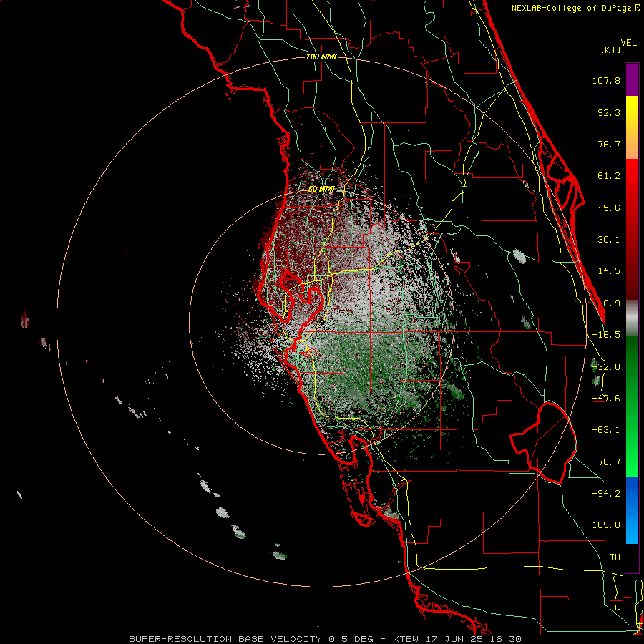The height and width of the screenshot is (644, 644).
Task: Click the Super-Resolution Base Velocity caption
Action: pos(326,639)
